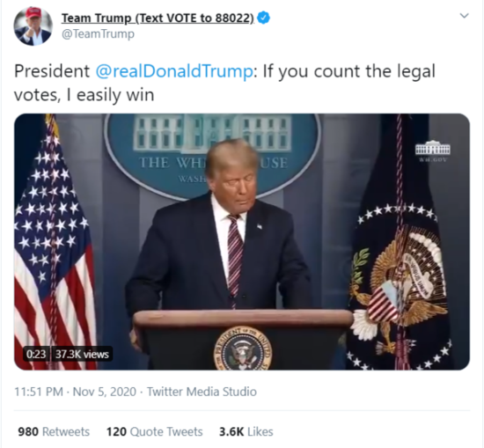The height and width of the screenshot is (448, 484).
Task: Click the Team Trump profile avatar
Action: coord(33,26)
